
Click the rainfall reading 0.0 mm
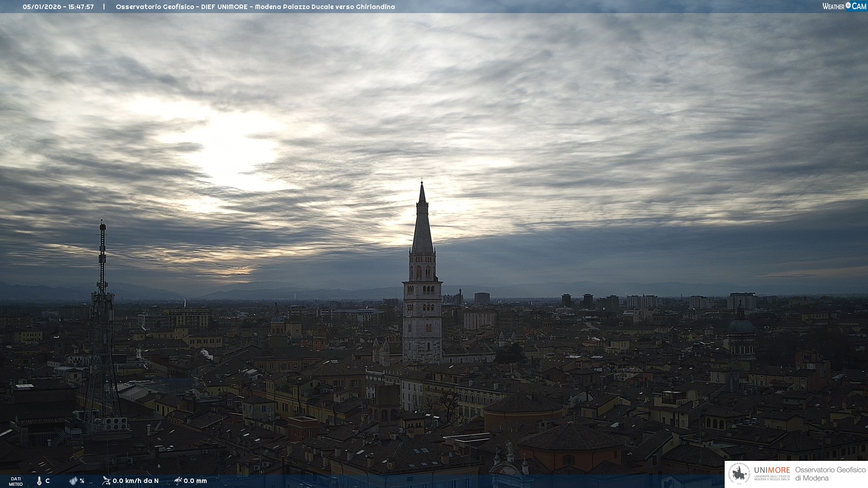(x=195, y=481)
